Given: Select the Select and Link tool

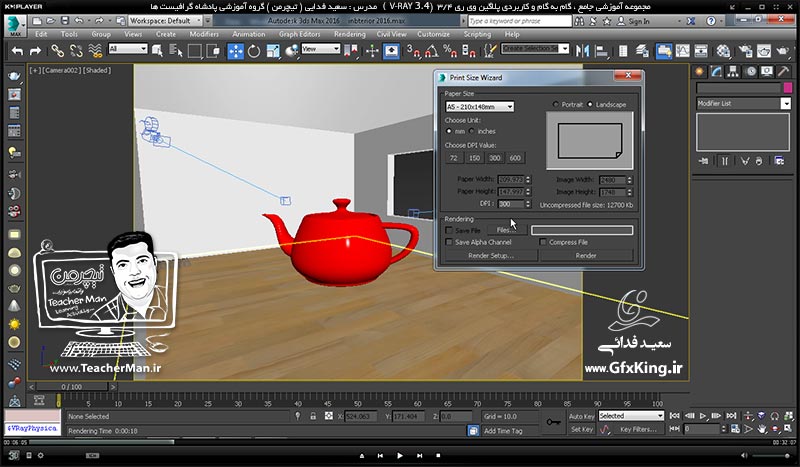Looking at the screenshot, I should pyautogui.click(x=57, y=51).
